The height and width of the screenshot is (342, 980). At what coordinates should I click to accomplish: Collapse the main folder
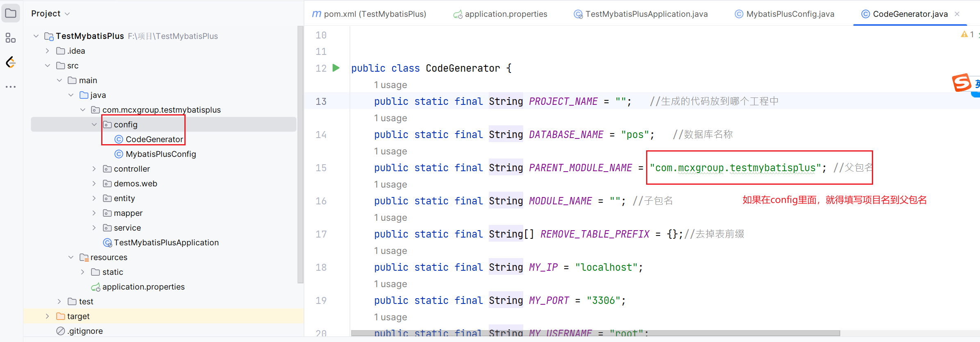click(59, 80)
